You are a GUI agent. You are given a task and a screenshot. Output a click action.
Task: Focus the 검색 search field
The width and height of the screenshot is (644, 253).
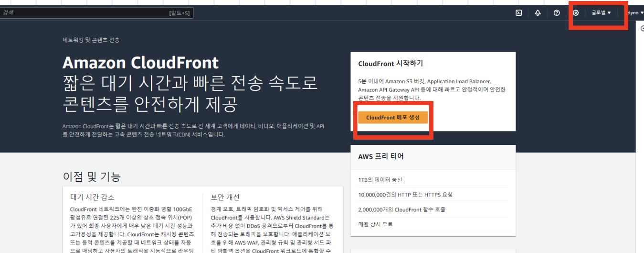(x=97, y=13)
